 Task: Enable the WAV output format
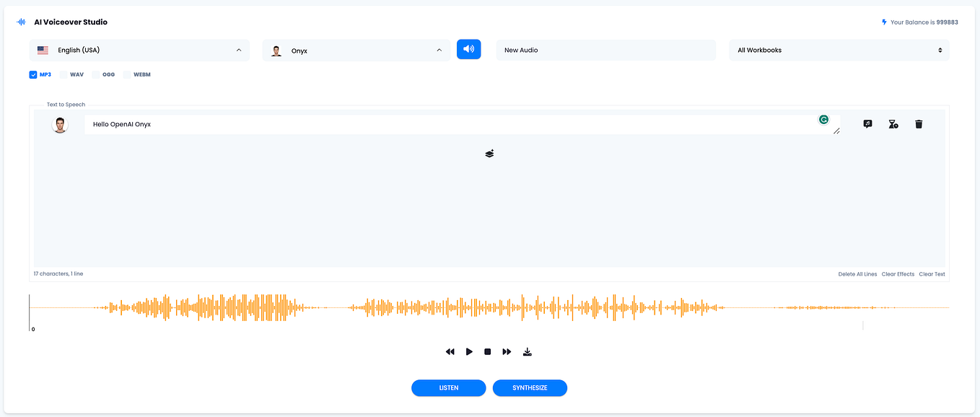click(x=63, y=74)
